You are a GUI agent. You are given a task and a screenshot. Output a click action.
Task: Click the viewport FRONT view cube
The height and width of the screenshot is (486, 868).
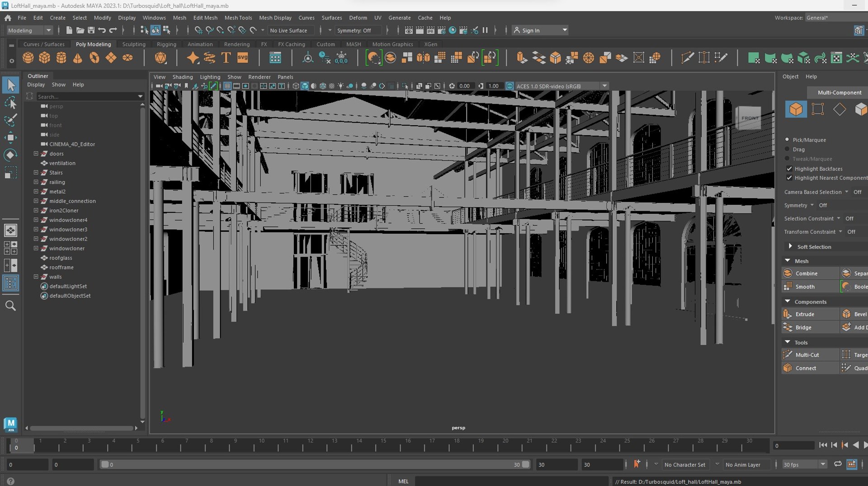(x=749, y=118)
